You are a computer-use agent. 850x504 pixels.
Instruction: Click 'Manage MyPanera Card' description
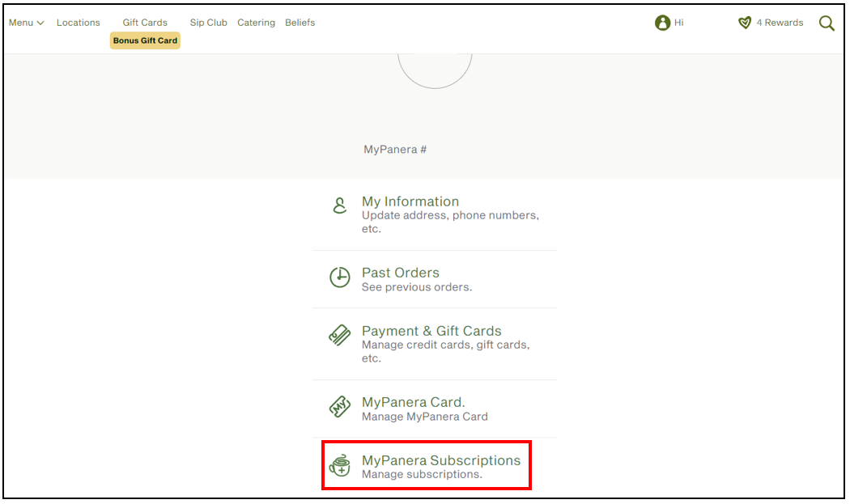coord(425,417)
